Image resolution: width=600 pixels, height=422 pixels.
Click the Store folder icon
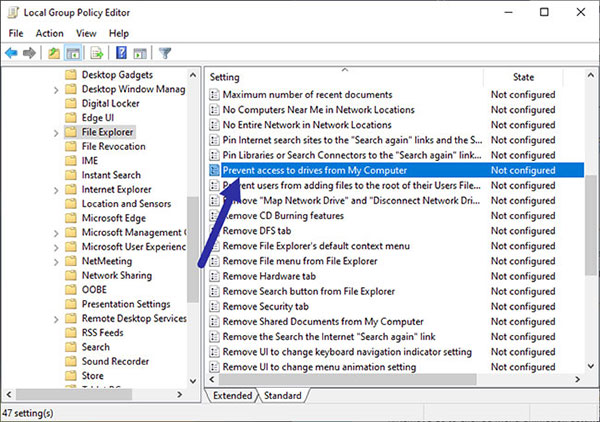tap(71, 376)
